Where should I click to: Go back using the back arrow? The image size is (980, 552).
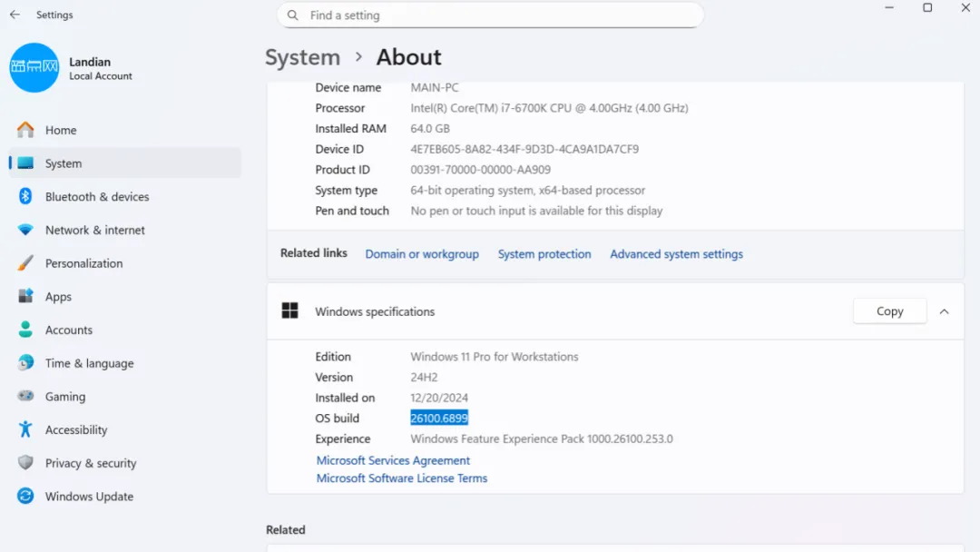point(15,15)
